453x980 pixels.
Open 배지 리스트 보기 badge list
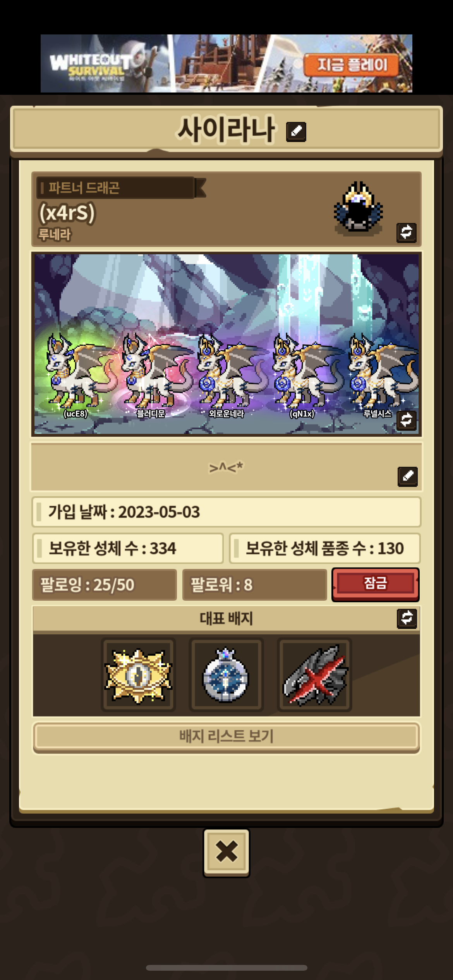click(x=226, y=737)
